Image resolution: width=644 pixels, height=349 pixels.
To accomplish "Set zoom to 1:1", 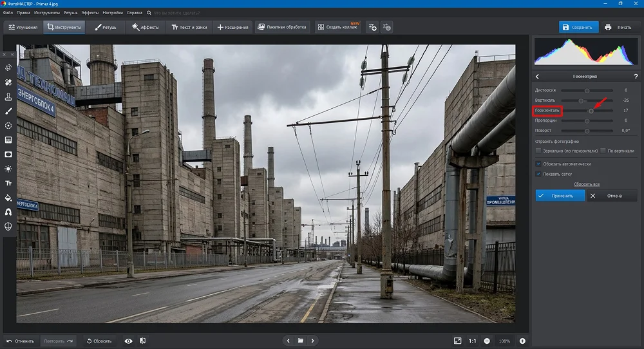I will (472, 341).
